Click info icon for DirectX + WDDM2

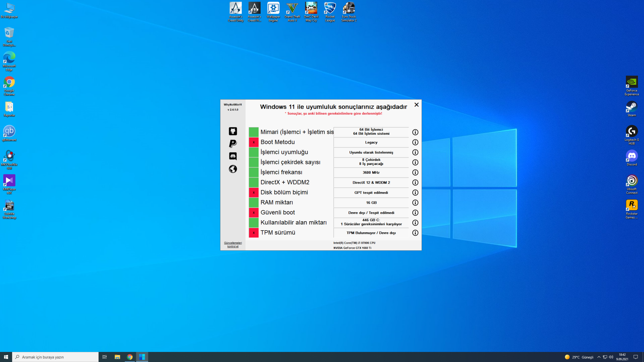click(415, 183)
